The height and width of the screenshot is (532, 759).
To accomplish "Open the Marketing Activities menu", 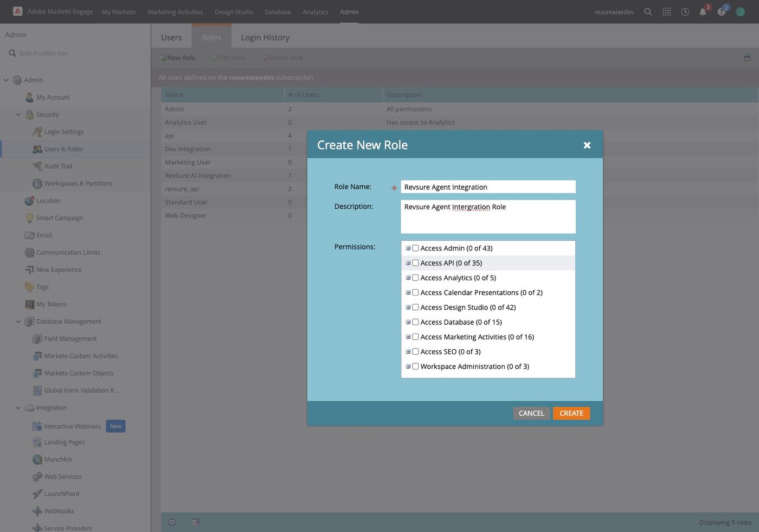I will click(x=175, y=12).
